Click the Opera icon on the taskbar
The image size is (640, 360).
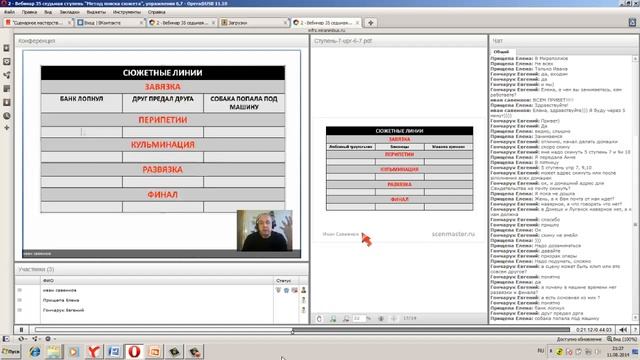point(134,351)
